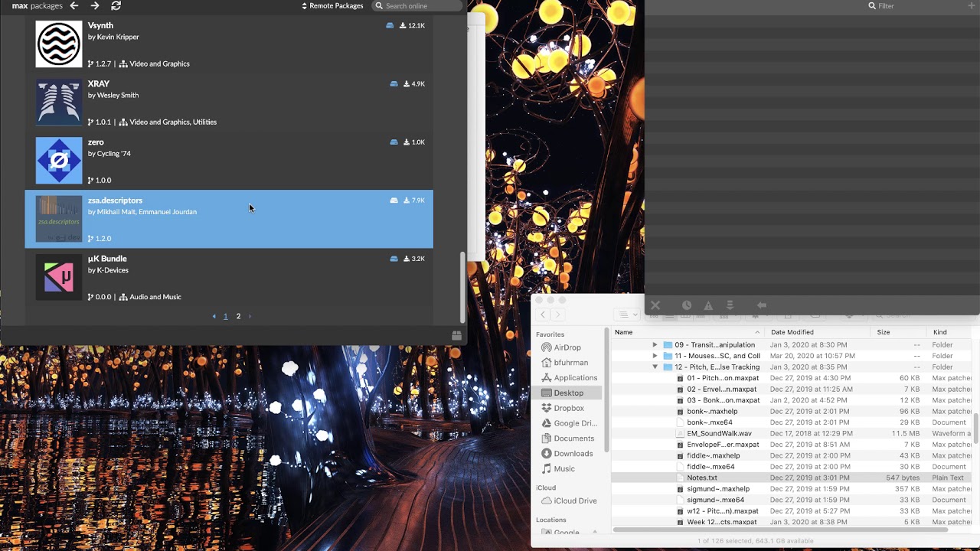Viewport: 980px width, 551px height.
Task: Click the package manager scrollbar
Action: pyautogui.click(x=462, y=288)
